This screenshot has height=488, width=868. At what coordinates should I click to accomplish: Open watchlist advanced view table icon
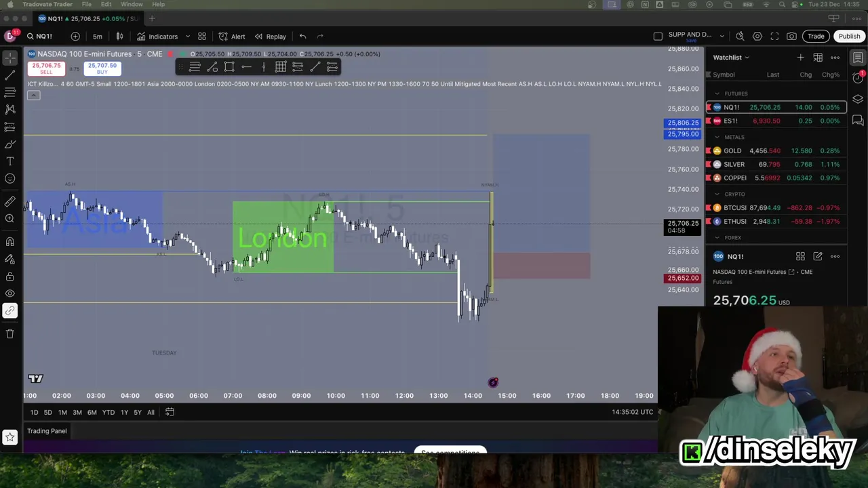[818, 58]
